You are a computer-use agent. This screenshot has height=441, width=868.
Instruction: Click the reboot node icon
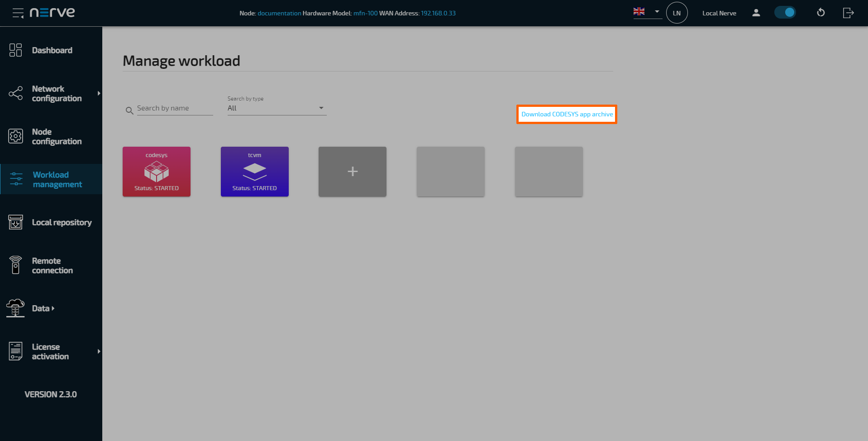tap(820, 13)
